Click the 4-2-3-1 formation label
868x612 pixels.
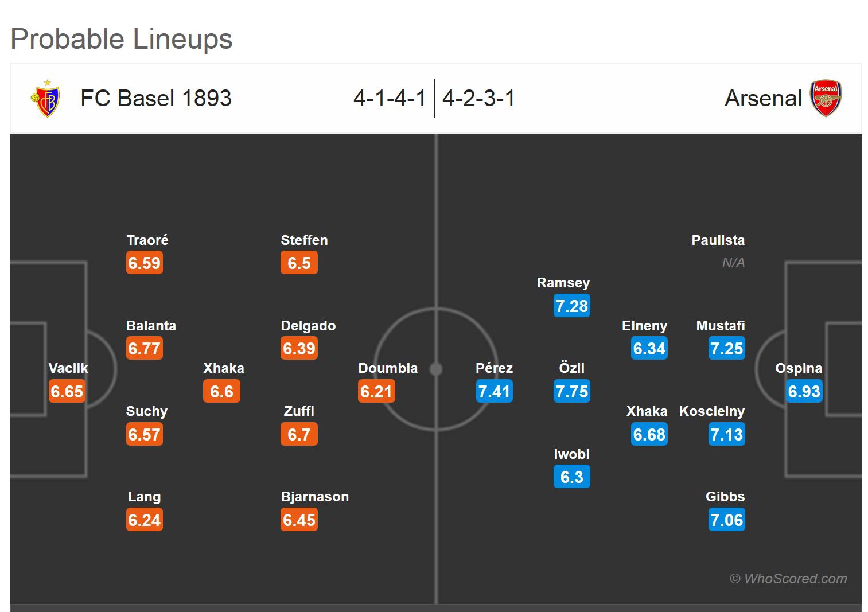[x=478, y=98]
